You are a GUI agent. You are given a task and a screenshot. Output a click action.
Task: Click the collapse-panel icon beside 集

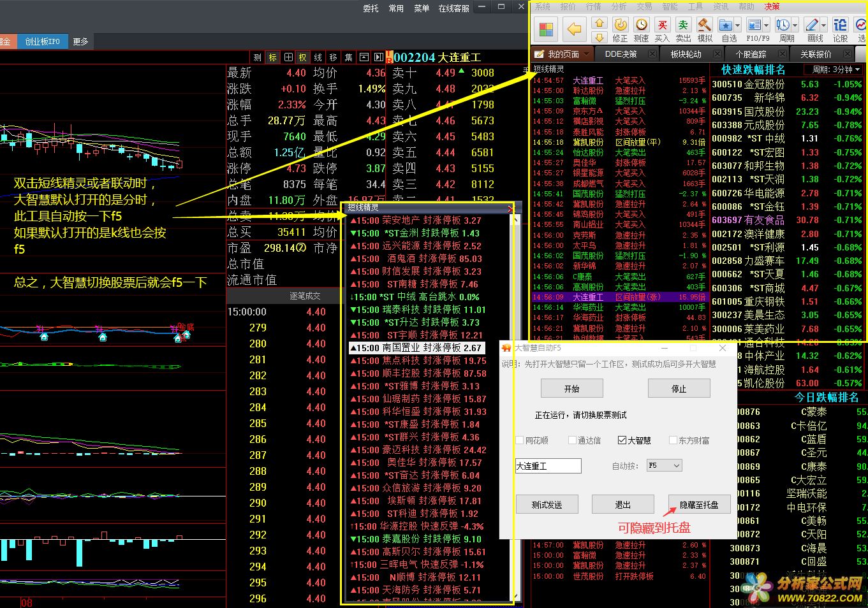364,57
